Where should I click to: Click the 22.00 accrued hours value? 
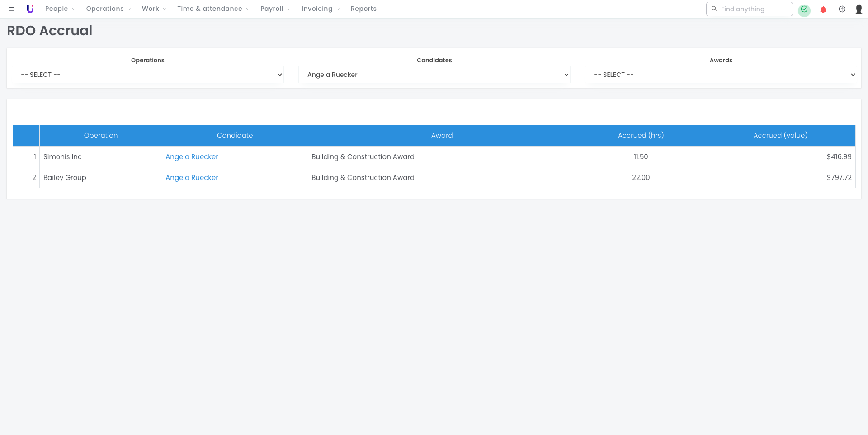pyautogui.click(x=641, y=178)
